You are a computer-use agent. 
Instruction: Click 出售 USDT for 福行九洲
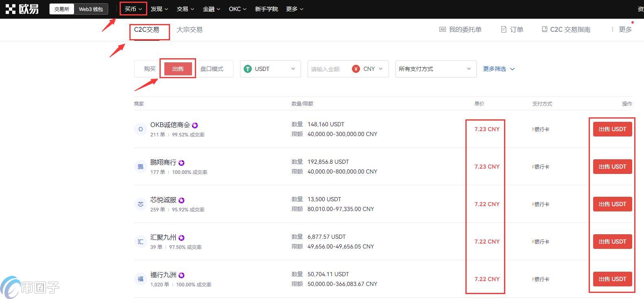(612, 279)
